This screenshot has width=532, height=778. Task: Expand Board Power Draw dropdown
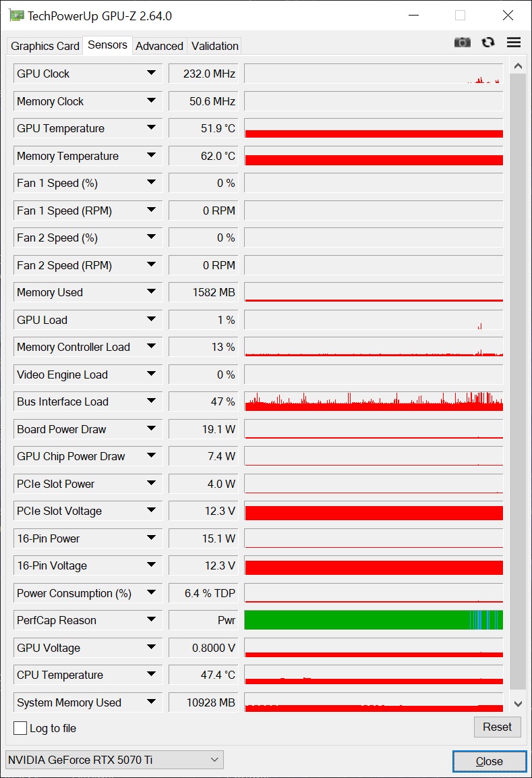point(151,428)
